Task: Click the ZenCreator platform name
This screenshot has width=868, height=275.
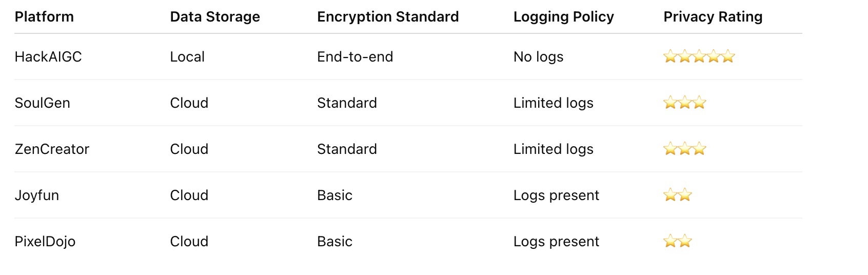Action: coord(52,149)
